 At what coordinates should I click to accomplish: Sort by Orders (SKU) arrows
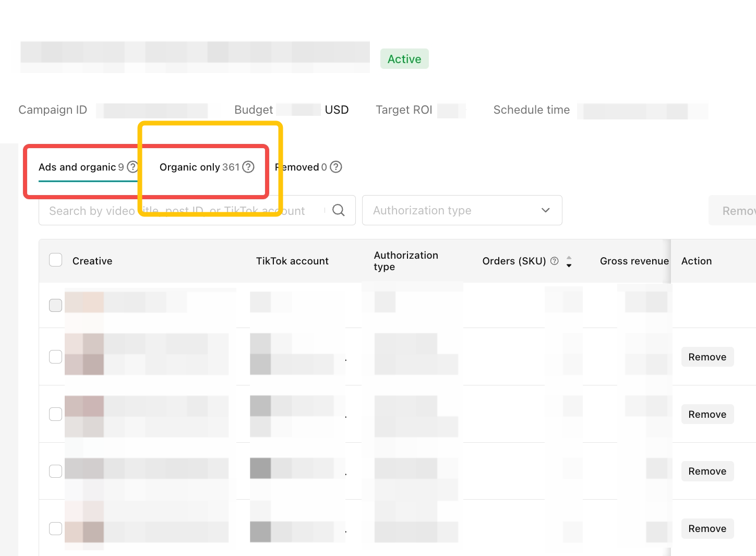pyautogui.click(x=569, y=261)
